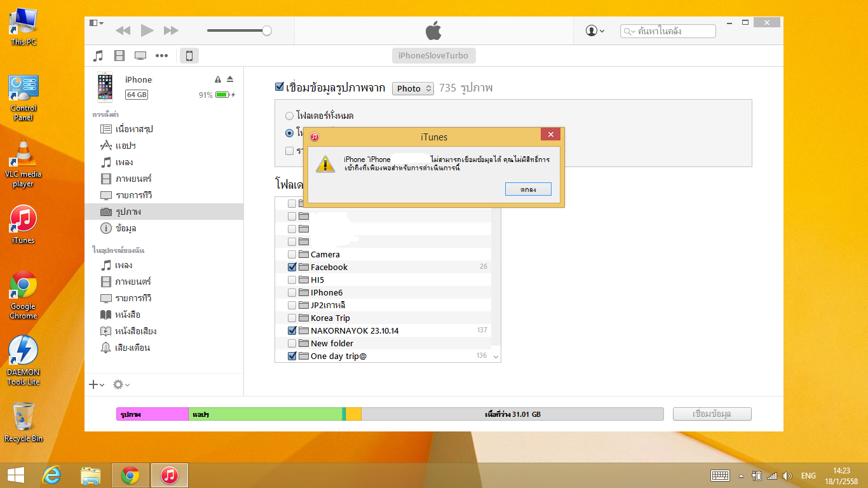Select the iPhone device button in the toolbar

[x=189, y=56]
